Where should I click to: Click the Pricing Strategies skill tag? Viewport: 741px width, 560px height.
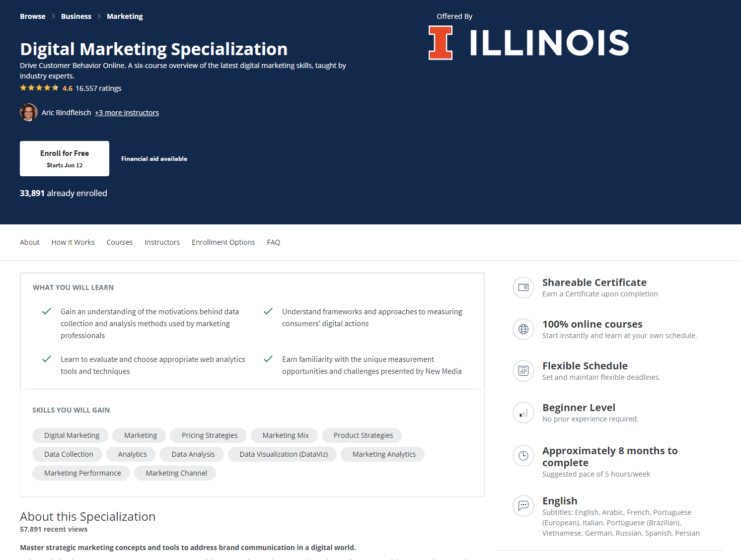coord(208,435)
